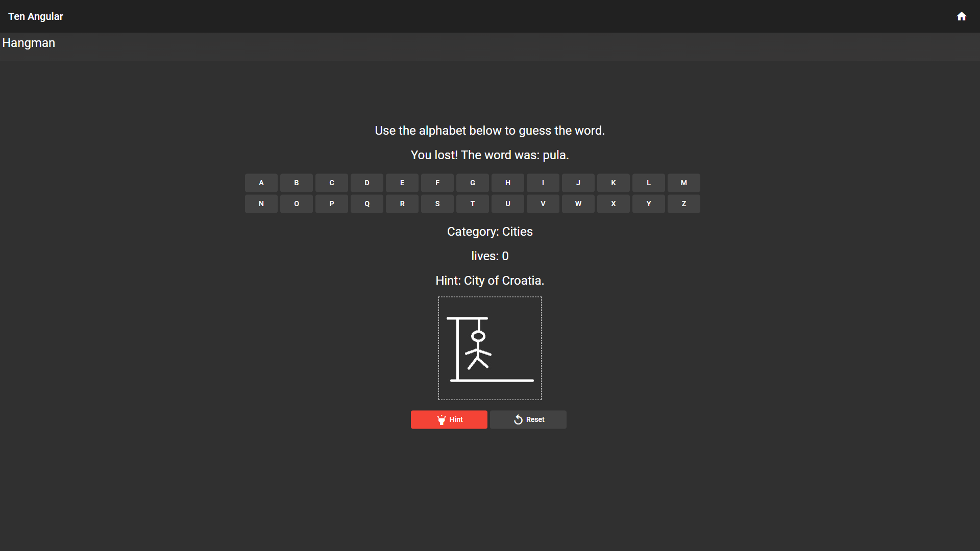Guess the letter G
Screen dimensions: 980x551
(x=473, y=183)
